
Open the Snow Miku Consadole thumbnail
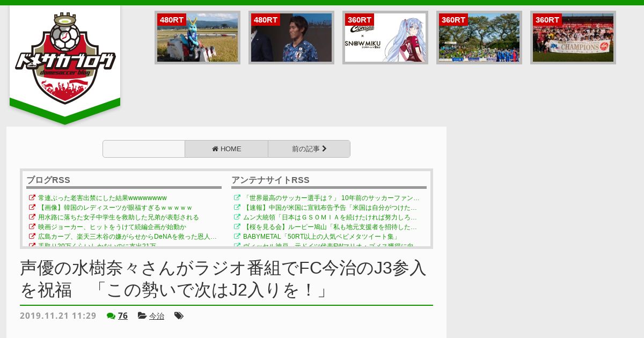pyautogui.click(x=385, y=38)
